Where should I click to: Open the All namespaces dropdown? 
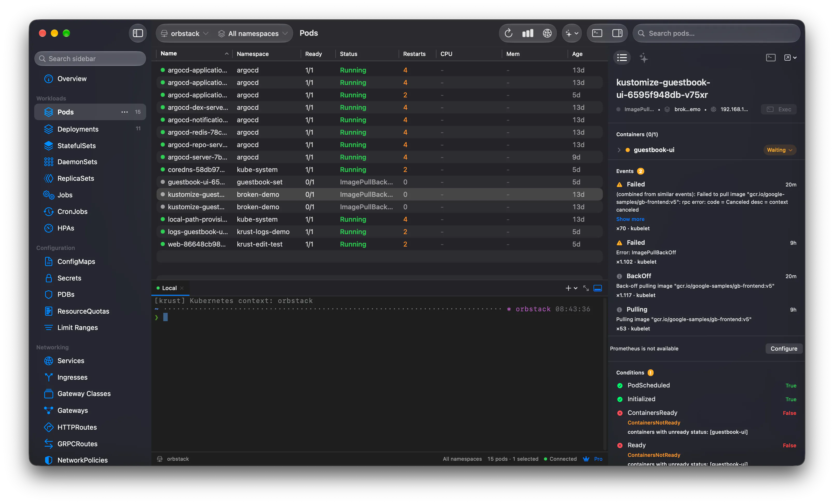252,33
